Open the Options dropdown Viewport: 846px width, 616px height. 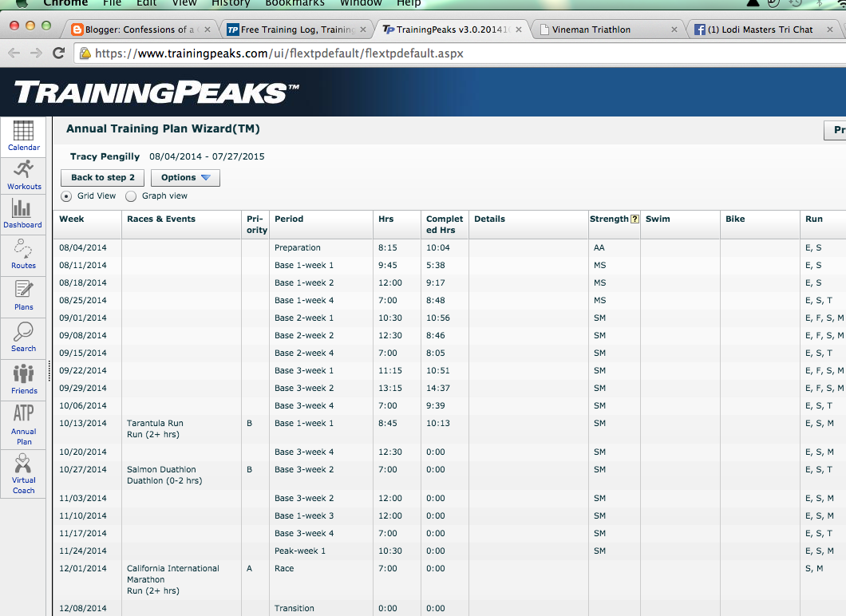pyautogui.click(x=185, y=177)
